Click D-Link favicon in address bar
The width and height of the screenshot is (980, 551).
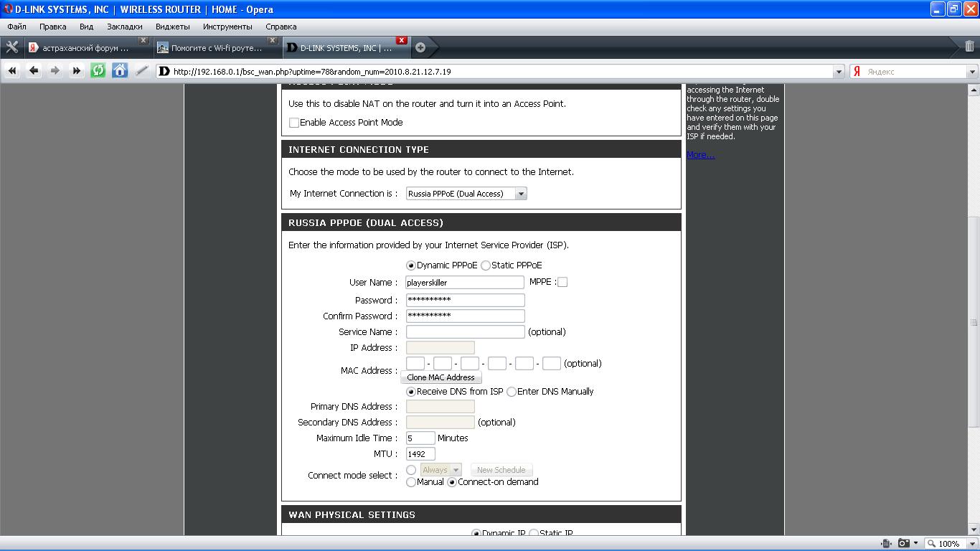(164, 71)
